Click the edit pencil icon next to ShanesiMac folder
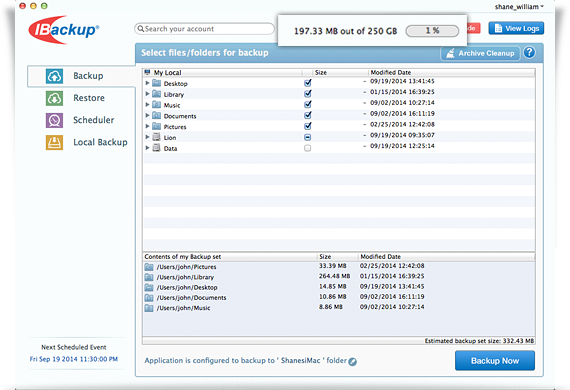570x390 pixels. click(352, 361)
